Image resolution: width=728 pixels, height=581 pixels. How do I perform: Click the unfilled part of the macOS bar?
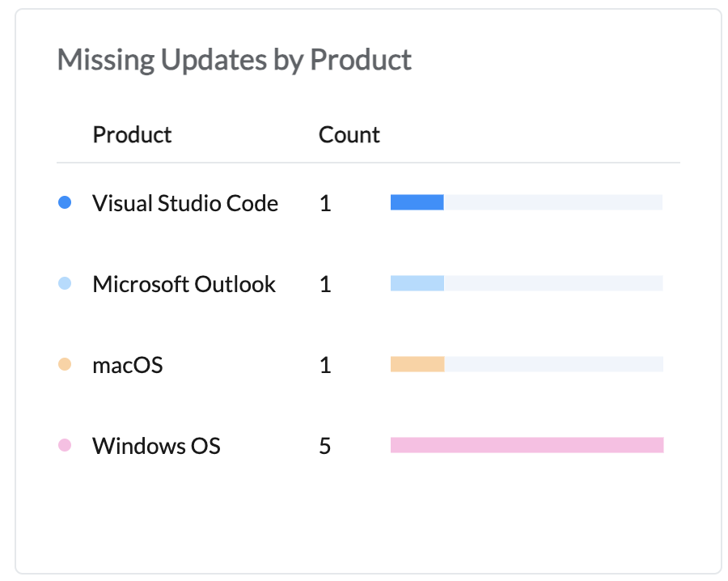(553, 364)
